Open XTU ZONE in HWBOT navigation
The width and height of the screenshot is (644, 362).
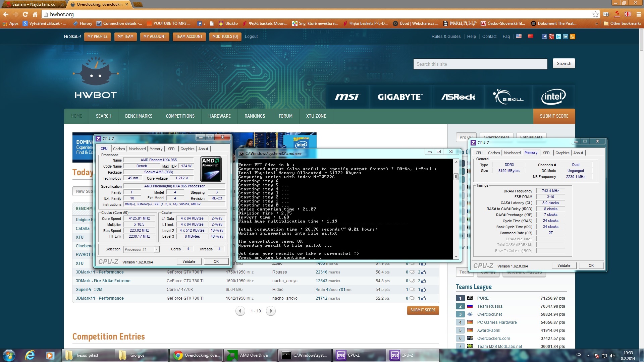(x=316, y=116)
